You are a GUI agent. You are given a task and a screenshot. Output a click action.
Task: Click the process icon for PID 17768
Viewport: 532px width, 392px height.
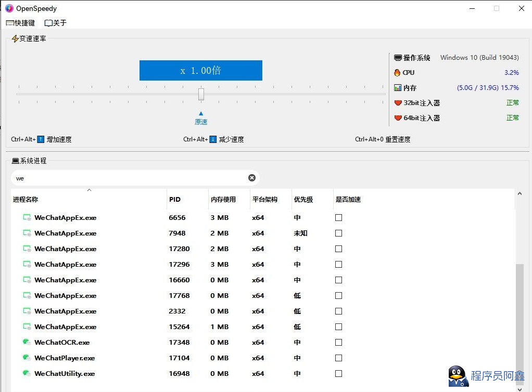pos(27,295)
